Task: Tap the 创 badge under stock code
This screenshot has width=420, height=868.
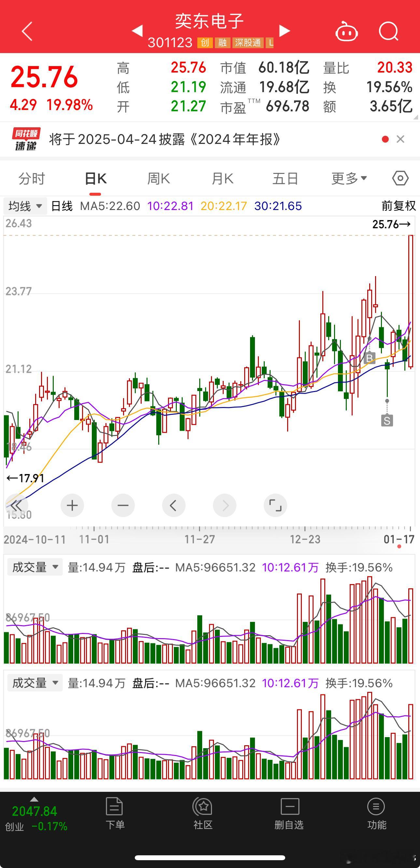Action: click(x=205, y=43)
